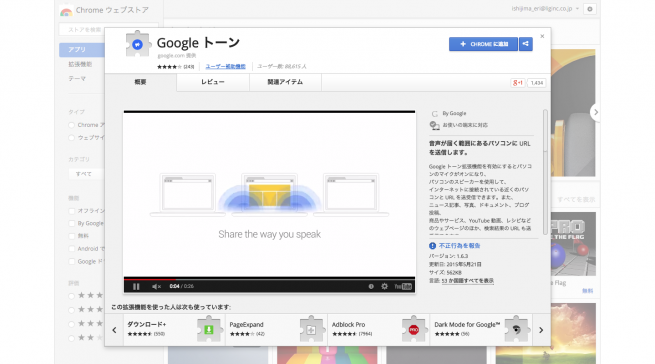This screenshot has width=655, height=364.
Task: Click 不正行為を報告 link
Action: pos(460,246)
